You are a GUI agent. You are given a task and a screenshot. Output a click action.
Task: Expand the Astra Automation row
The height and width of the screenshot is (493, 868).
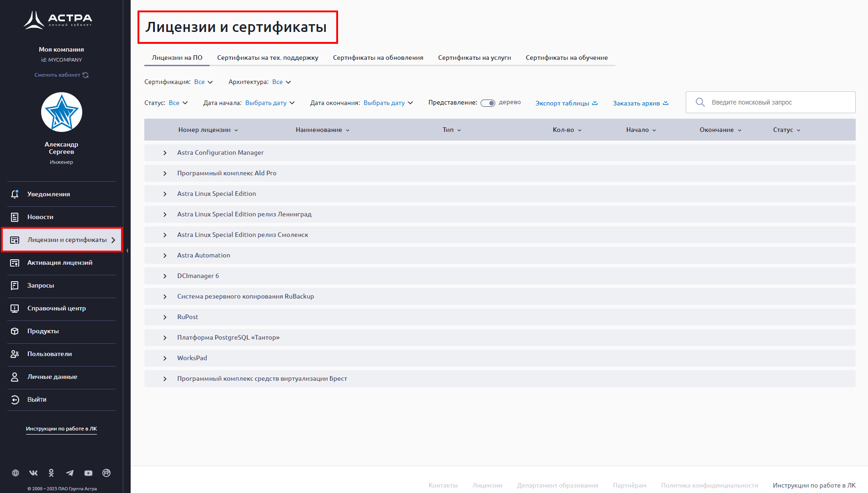165,256
